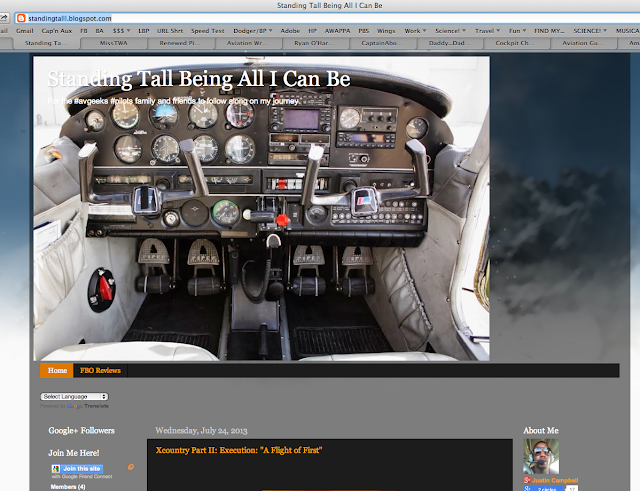Open the Speed Test bookmark
This screenshot has width=640, height=491.
pos(207,31)
